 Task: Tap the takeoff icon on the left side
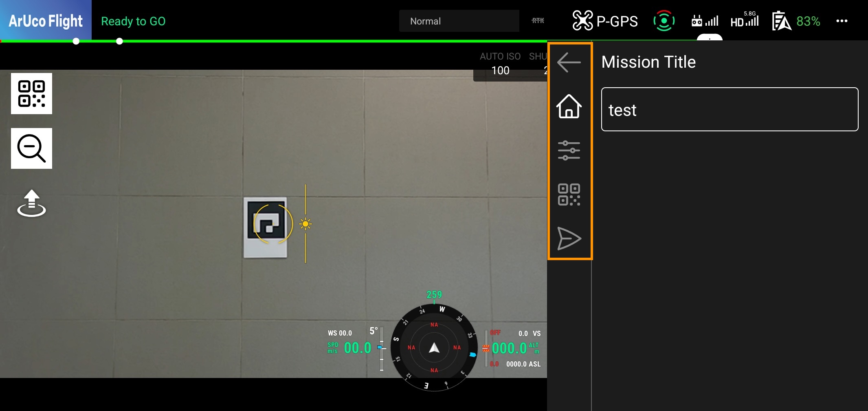pos(32,203)
